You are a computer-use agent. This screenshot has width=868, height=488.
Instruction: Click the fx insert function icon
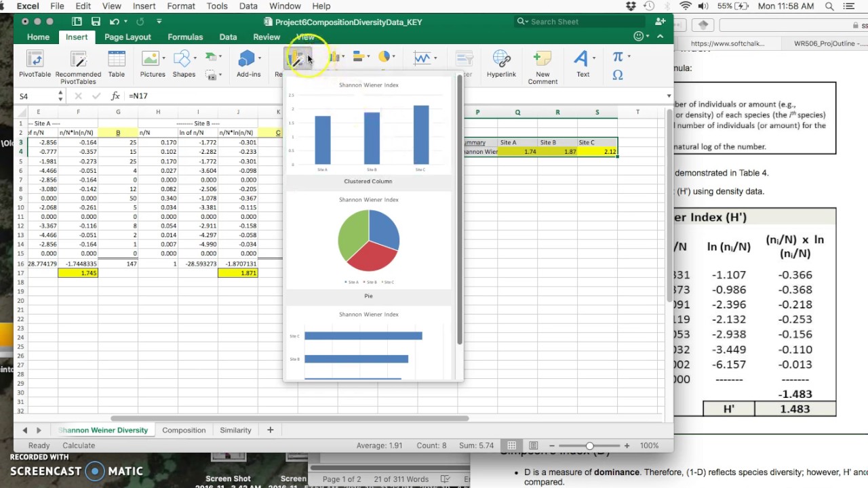[115, 96]
